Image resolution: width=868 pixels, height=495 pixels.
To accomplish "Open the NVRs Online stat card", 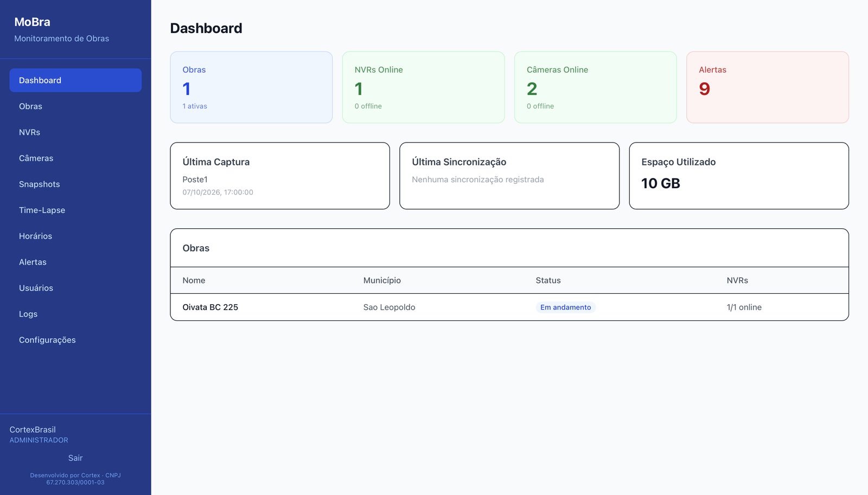I will point(423,87).
